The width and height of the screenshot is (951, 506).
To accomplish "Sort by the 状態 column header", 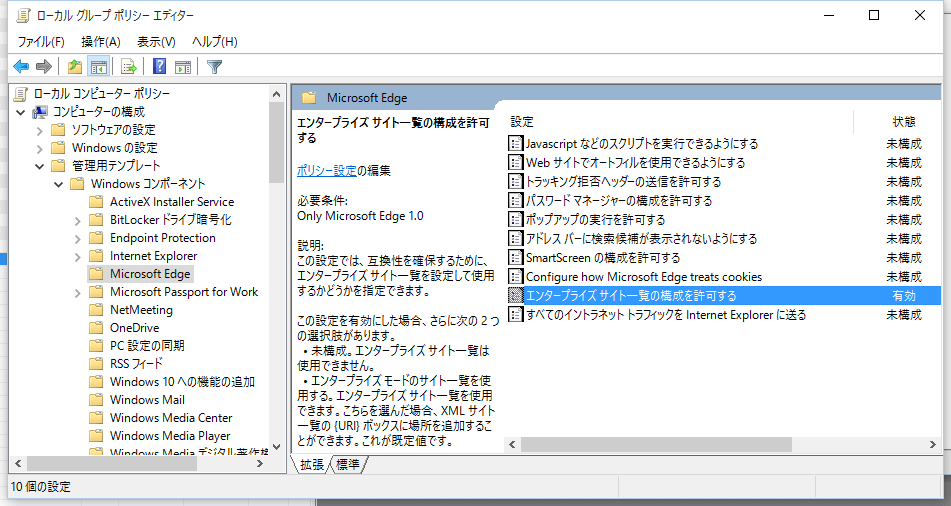I will click(x=903, y=122).
